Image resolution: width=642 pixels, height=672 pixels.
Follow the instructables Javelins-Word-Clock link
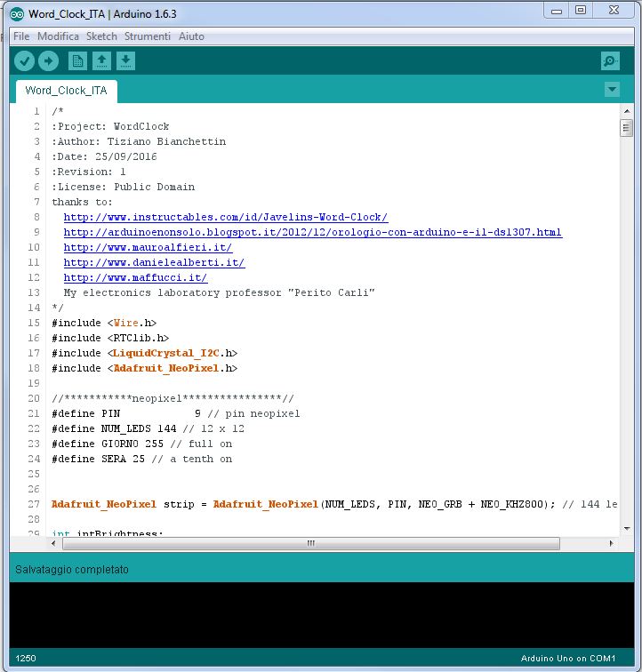[x=226, y=217]
